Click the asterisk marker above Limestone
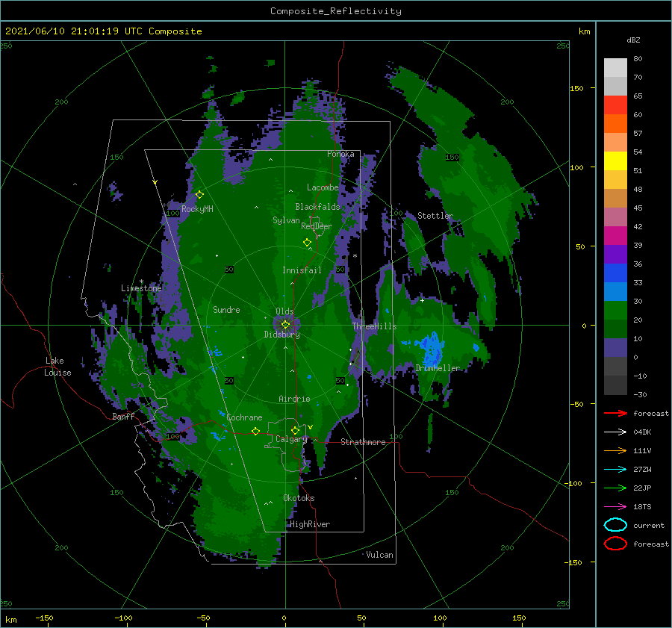The width and height of the screenshot is (672, 628). (x=141, y=282)
